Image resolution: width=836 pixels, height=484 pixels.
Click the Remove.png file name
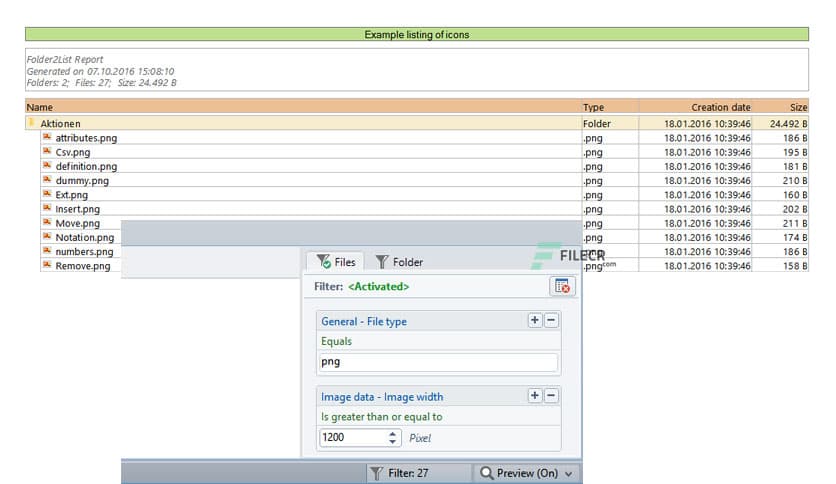tap(83, 266)
